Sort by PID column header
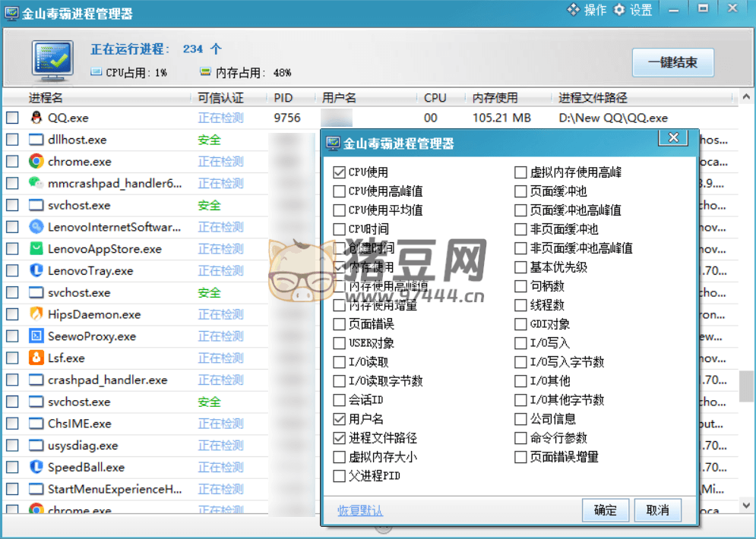 click(283, 98)
